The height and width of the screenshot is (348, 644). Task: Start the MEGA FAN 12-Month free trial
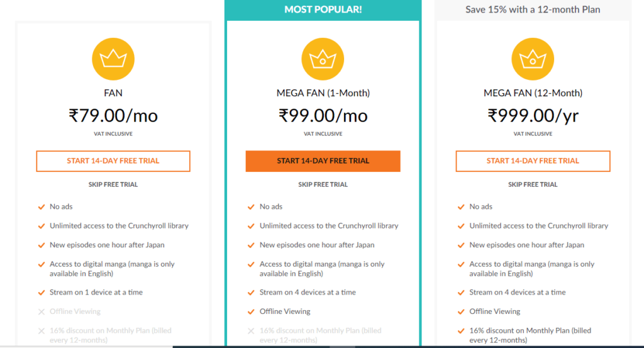(533, 161)
